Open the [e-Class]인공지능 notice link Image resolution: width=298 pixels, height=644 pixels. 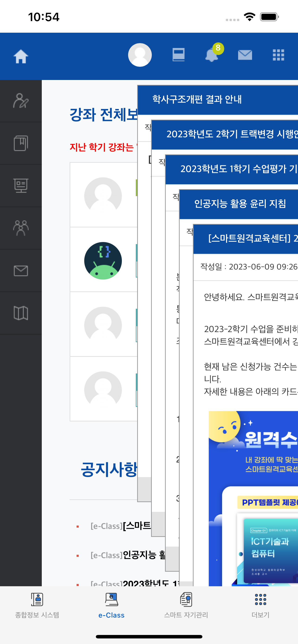coord(128,555)
